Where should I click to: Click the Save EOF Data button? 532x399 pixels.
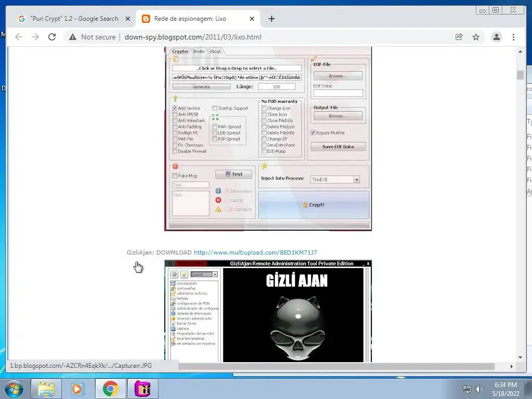pos(338,147)
